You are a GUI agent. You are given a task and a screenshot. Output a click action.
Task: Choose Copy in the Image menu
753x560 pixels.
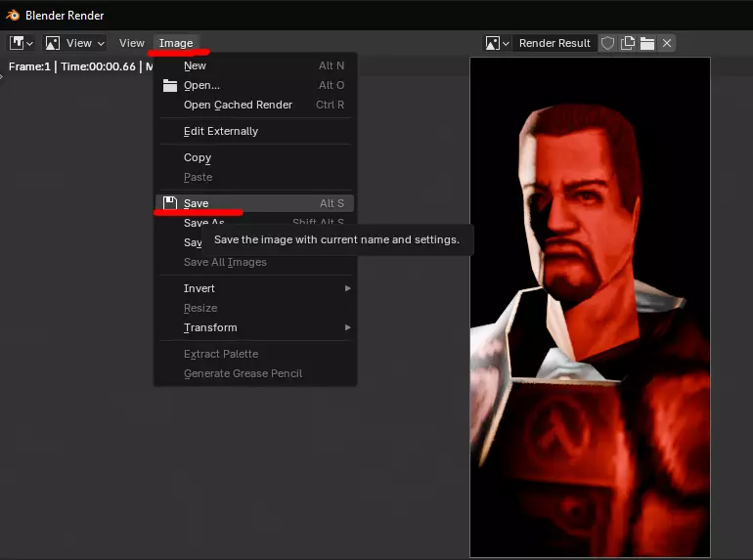pos(255,157)
